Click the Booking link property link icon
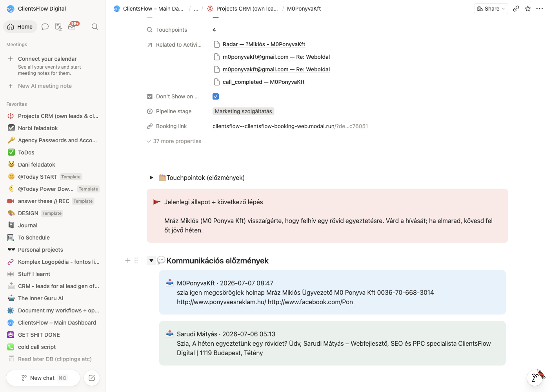Image resolution: width=549 pixels, height=392 pixels. tap(150, 126)
